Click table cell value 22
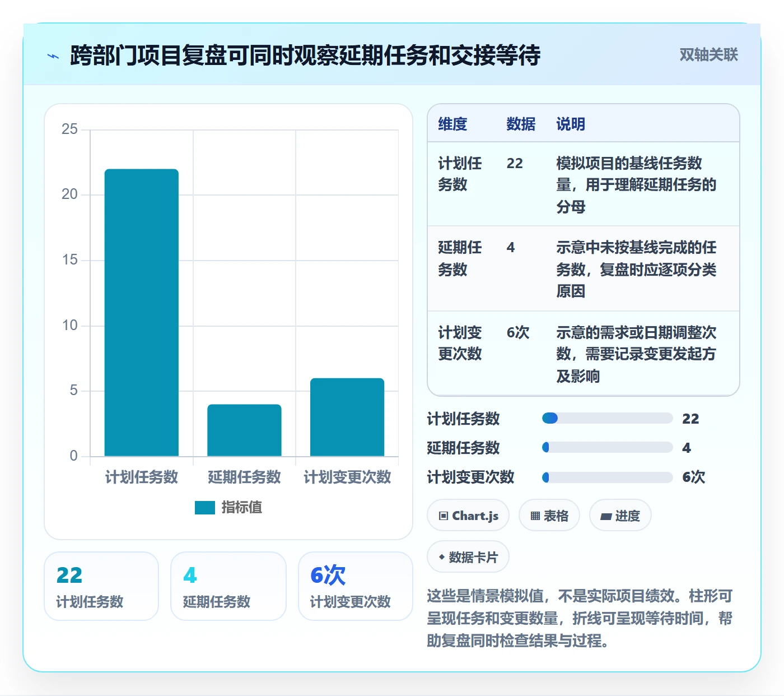 515,163
